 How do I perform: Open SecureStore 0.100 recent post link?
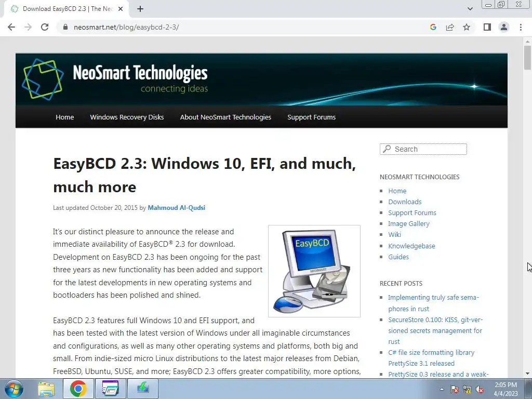(x=435, y=330)
